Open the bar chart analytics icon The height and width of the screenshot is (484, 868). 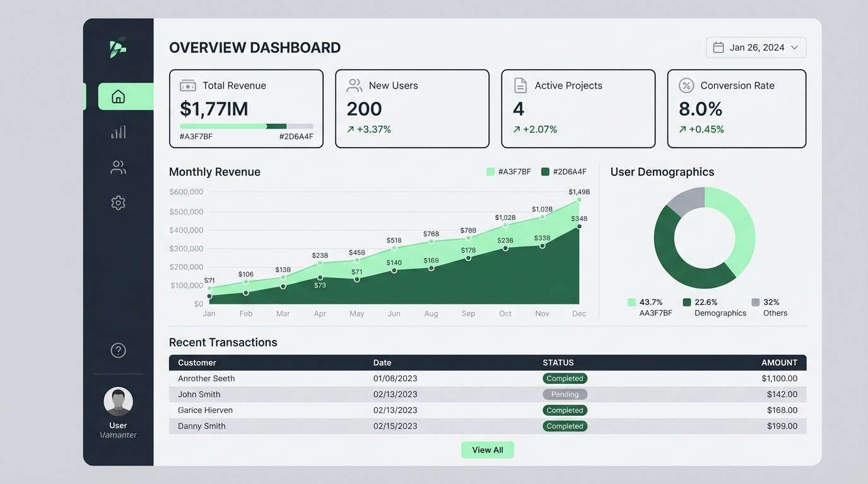(118, 131)
